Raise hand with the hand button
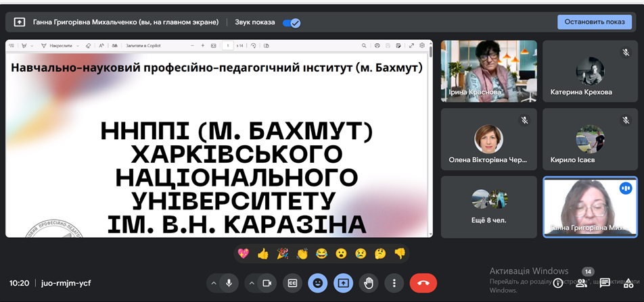 [x=369, y=283]
